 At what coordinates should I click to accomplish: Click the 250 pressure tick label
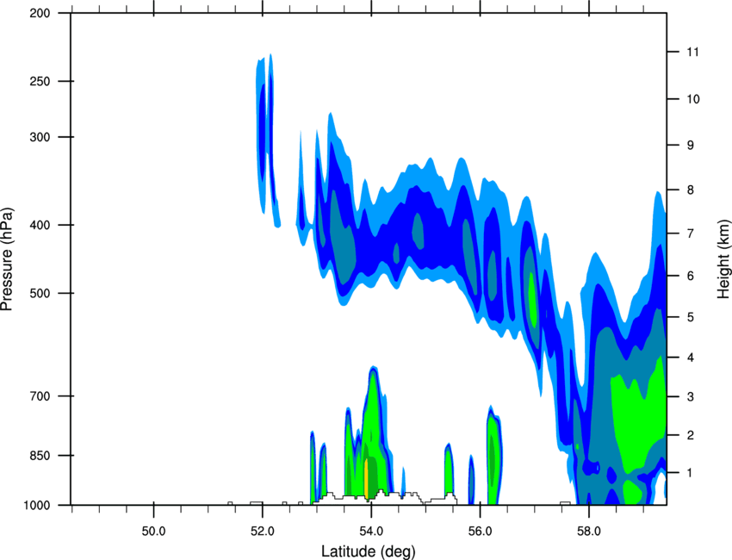click(x=40, y=81)
